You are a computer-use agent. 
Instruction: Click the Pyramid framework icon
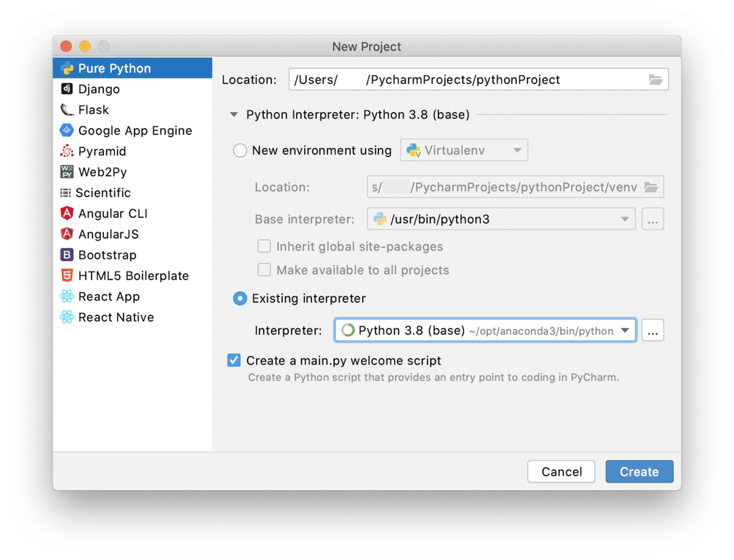tap(67, 152)
